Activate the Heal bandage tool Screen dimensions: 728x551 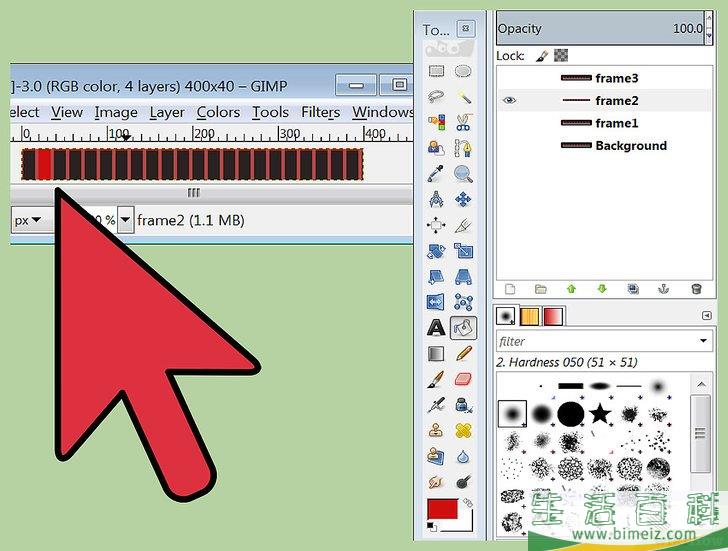tap(463, 430)
